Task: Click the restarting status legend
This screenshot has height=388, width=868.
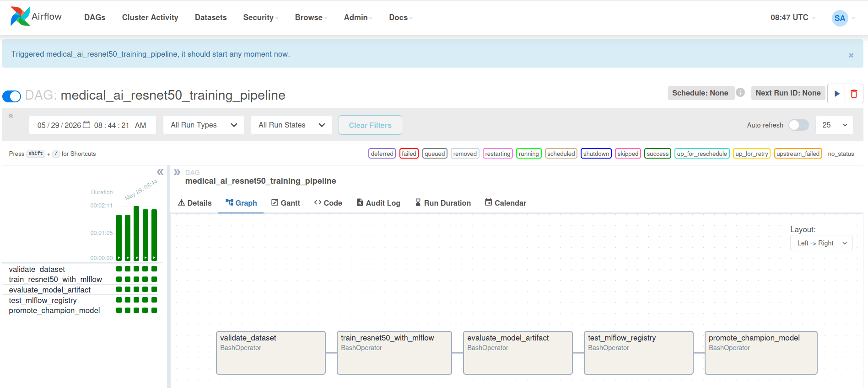Action: pos(497,154)
